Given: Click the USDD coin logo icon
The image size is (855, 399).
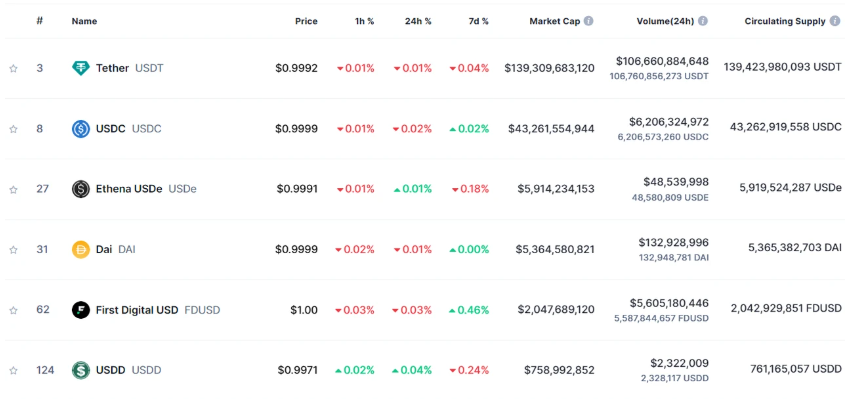Looking at the screenshot, I should pos(81,370).
